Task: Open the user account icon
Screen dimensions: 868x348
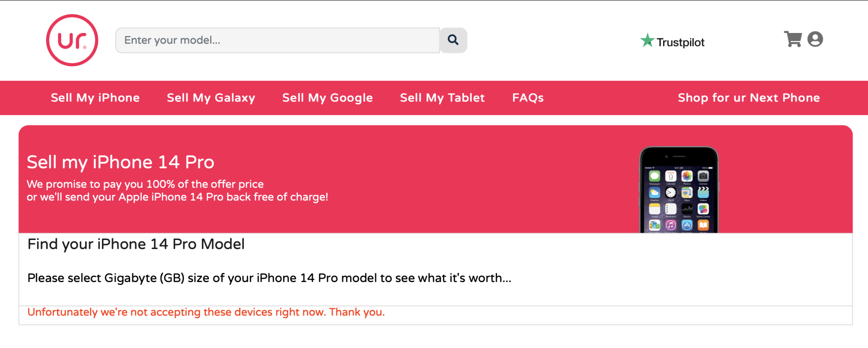Action: pyautogui.click(x=815, y=39)
